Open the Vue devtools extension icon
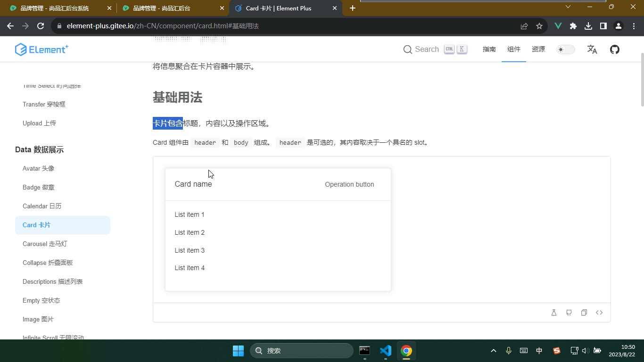This screenshot has width=644, height=362. click(x=558, y=26)
